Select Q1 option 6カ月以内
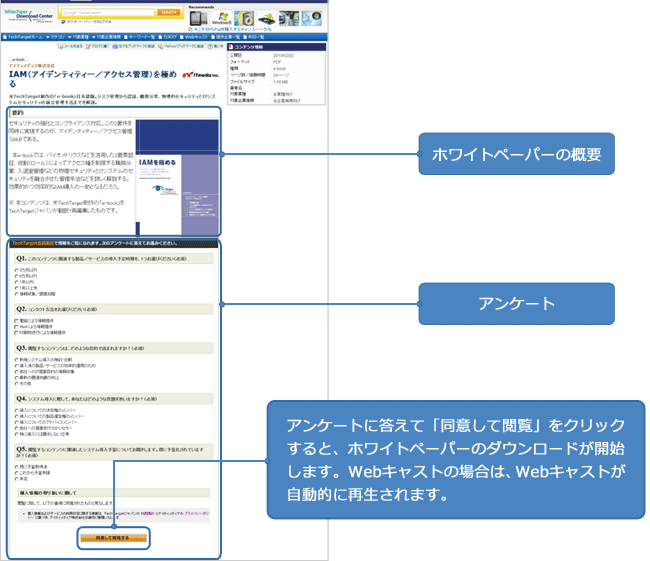650x561 pixels. (x=17, y=276)
